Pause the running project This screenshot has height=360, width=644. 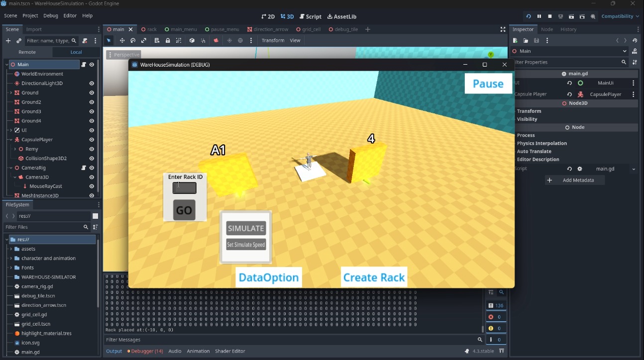(539, 16)
